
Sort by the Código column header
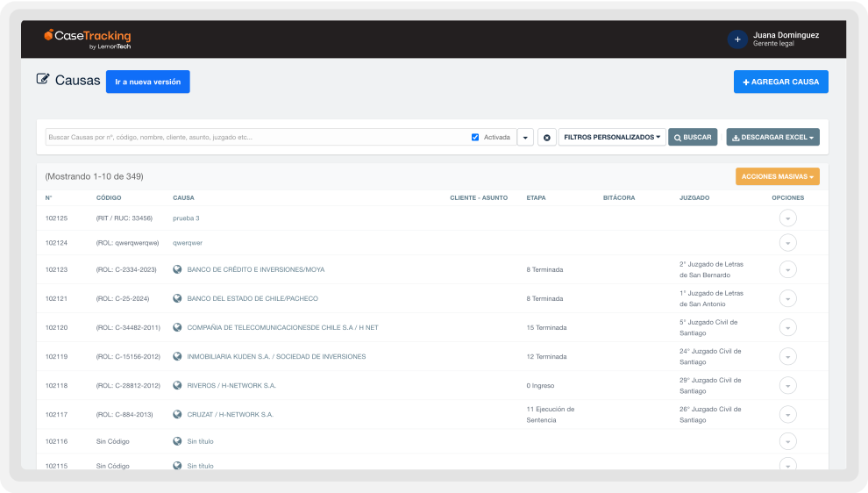109,197
